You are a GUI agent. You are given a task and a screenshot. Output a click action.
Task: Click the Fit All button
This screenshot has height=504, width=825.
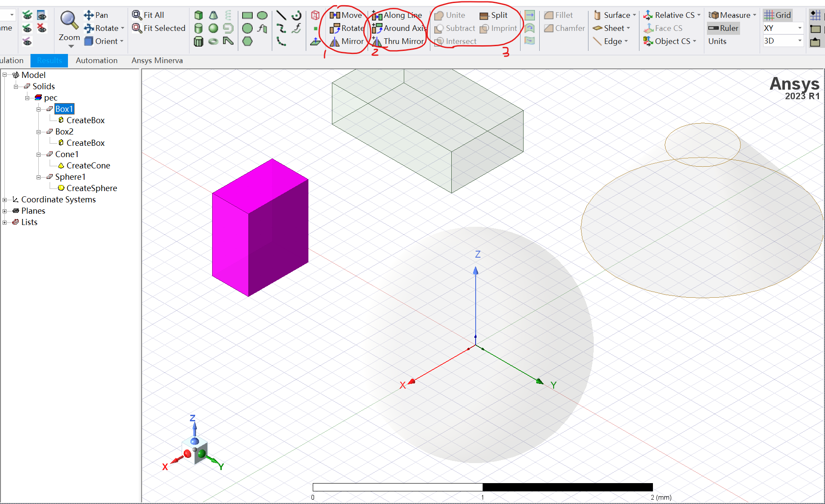point(148,15)
